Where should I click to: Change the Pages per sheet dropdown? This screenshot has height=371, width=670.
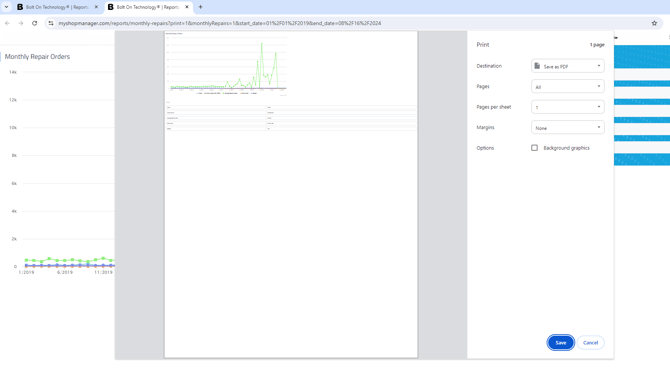(567, 107)
